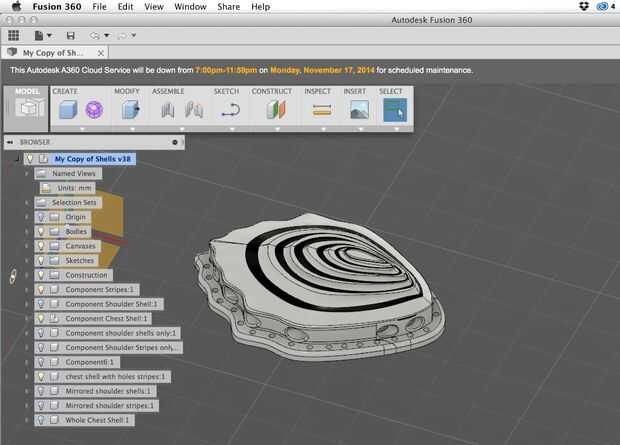The image size is (620, 445).
Task: Close the My Copy of Sh... tab
Action: 101,53
